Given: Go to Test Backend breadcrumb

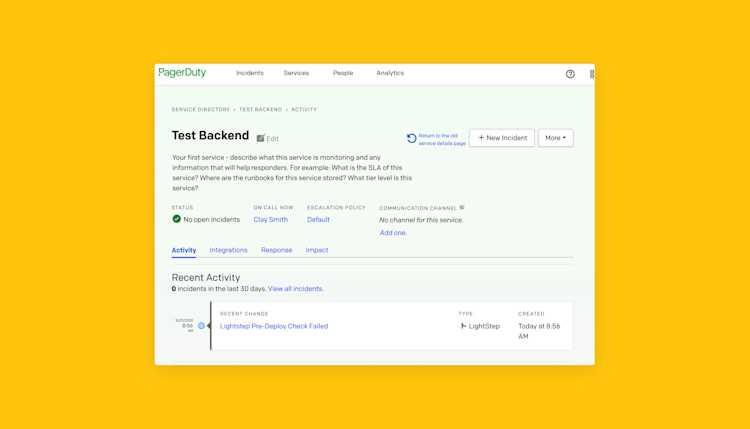Looking at the screenshot, I should tap(261, 110).
